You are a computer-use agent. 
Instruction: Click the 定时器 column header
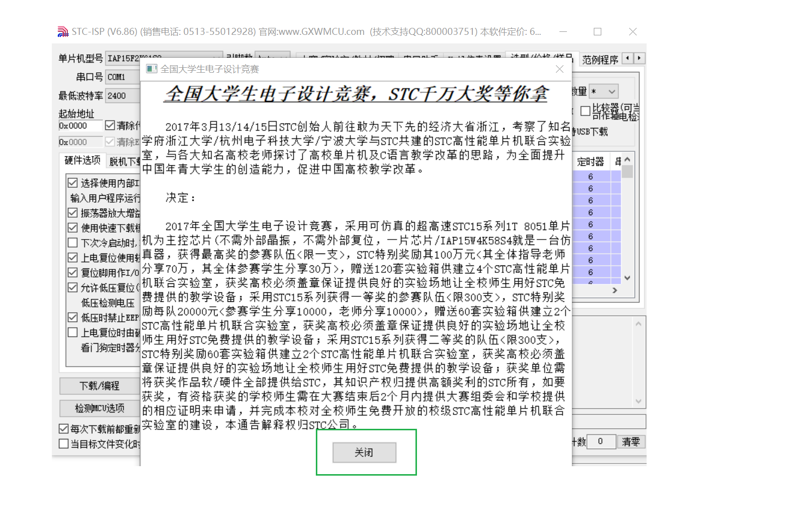tap(591, 161)
